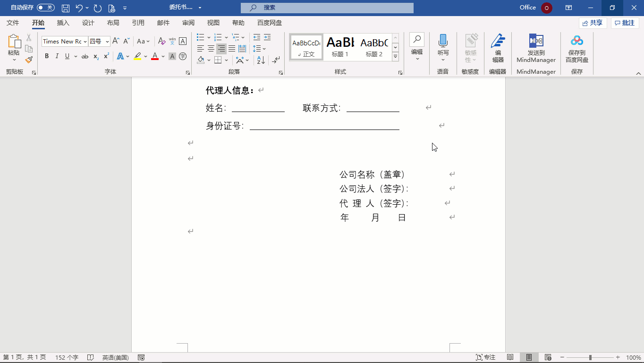Save the document using the ribbon save icon

66,8
